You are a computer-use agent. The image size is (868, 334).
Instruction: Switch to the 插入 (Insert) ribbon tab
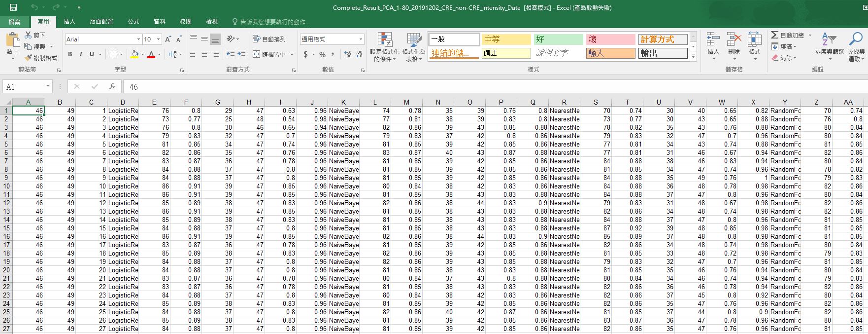(x=69, y=22)
